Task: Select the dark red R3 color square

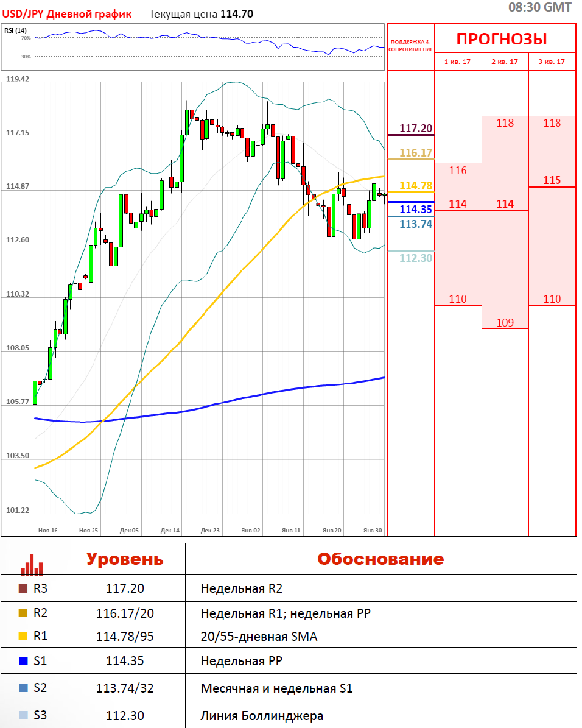Action: pyautogui.click(x=23, y=588)
